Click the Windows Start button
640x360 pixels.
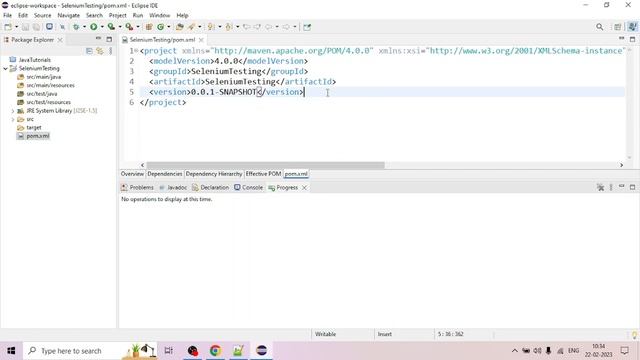(x=11, y=351)
